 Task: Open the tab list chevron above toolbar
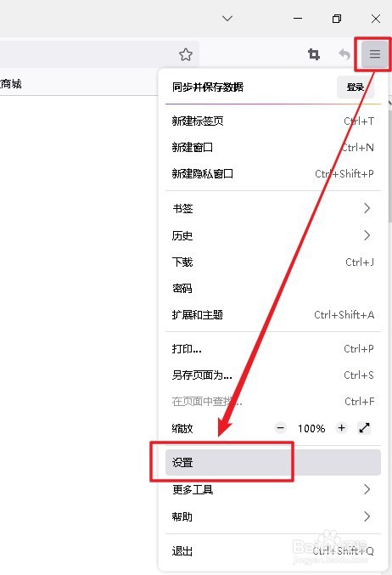[227, 19]
